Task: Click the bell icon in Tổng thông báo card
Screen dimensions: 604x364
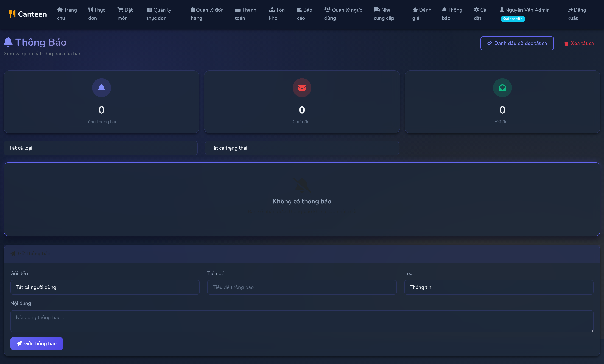Action: (101, 88)
